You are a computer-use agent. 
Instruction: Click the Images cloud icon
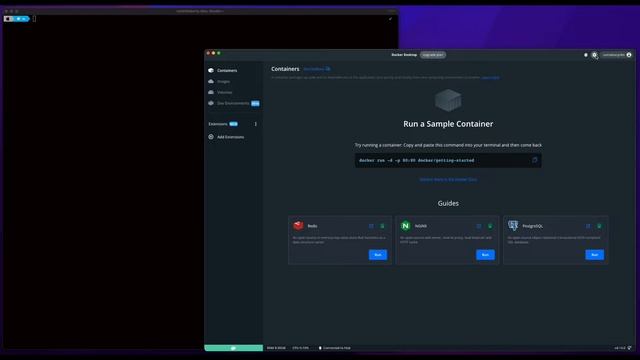tap(211, 82)
